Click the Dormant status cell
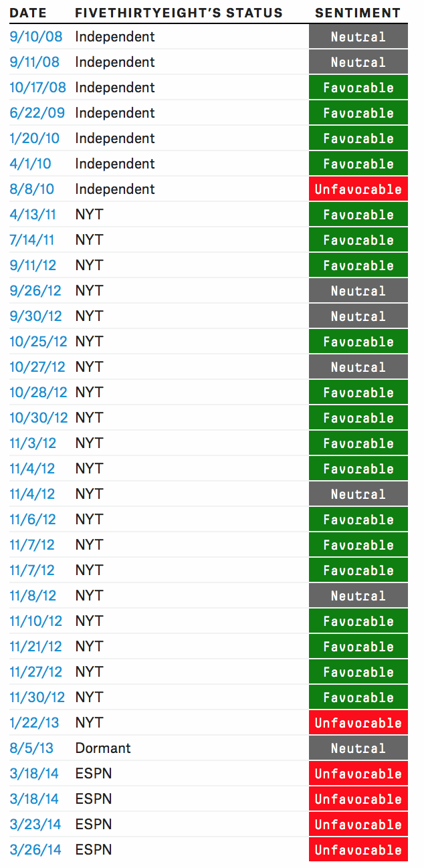This screenshot has height=868, width=424. pos(103,748)
